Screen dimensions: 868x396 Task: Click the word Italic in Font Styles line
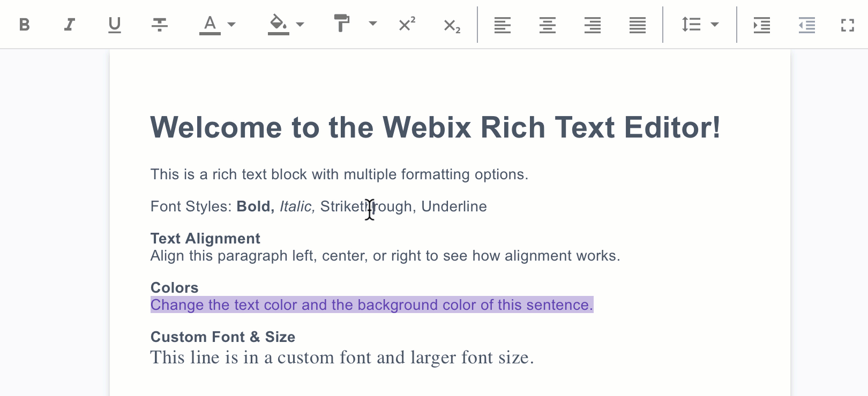297,207
